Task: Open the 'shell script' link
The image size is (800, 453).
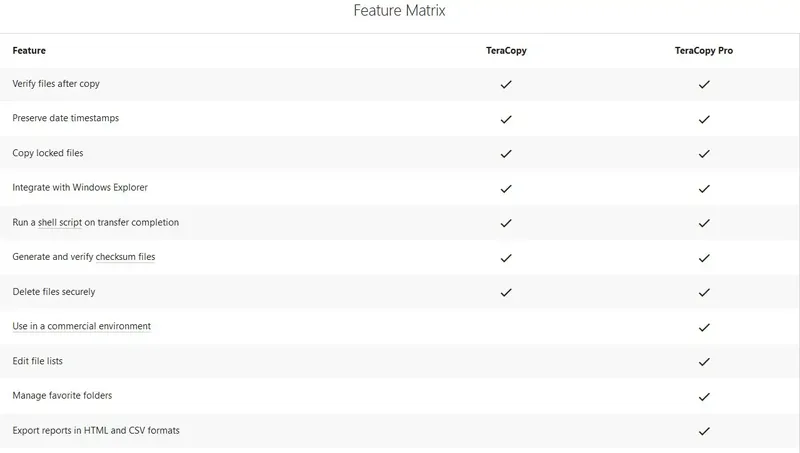Action: 60,222
